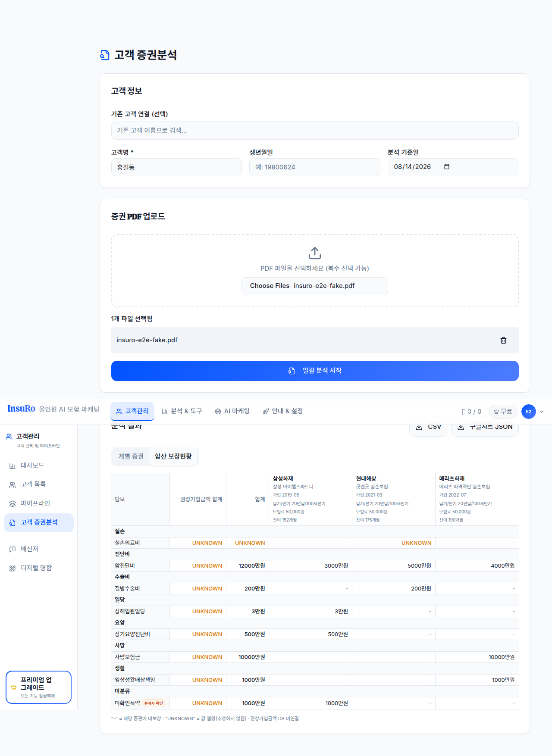Click the upload arrow icon in PDF dropzone
The width and height of the screenshot is (552, 756).
[315, 253]
